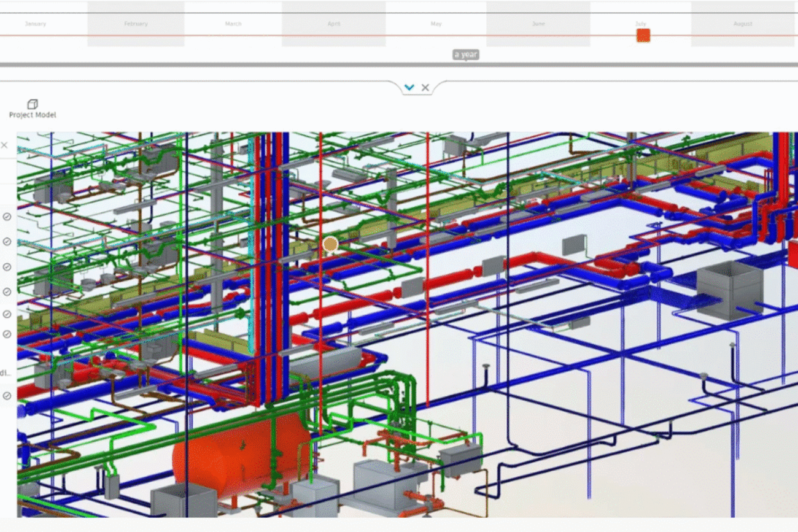Image resolution: width=798 pixels, height=532 pixels.
Task: Toggle the third check-circle icon from the top
Action: [x=7, y=267]
